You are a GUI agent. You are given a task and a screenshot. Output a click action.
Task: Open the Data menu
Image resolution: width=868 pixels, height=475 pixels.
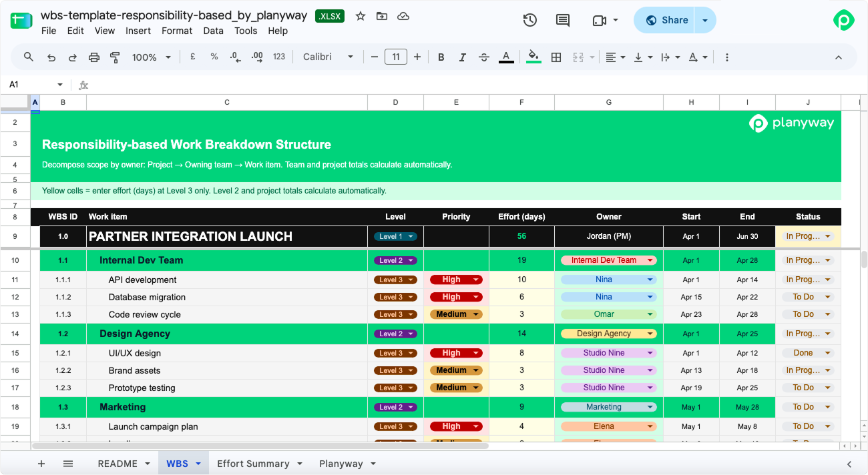click(214, 31)
